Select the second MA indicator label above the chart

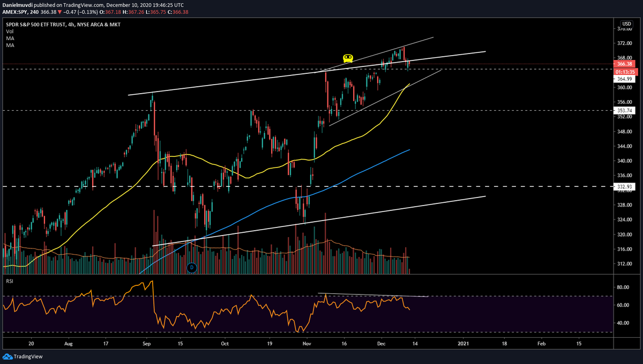coord(10,45)
